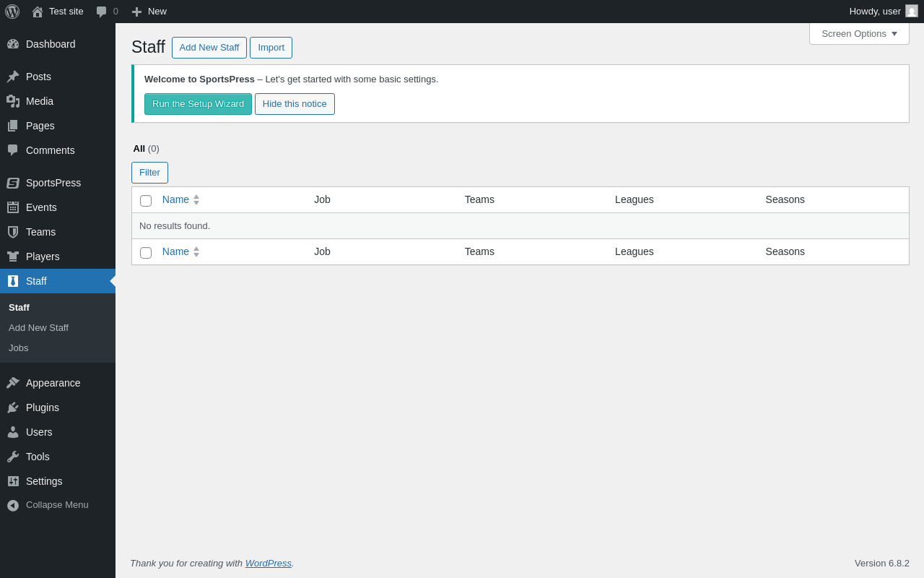The width and height of the screenshot is (924, 578).
Task: Click Collapse Menu label
Action: (x=57, y=505)
